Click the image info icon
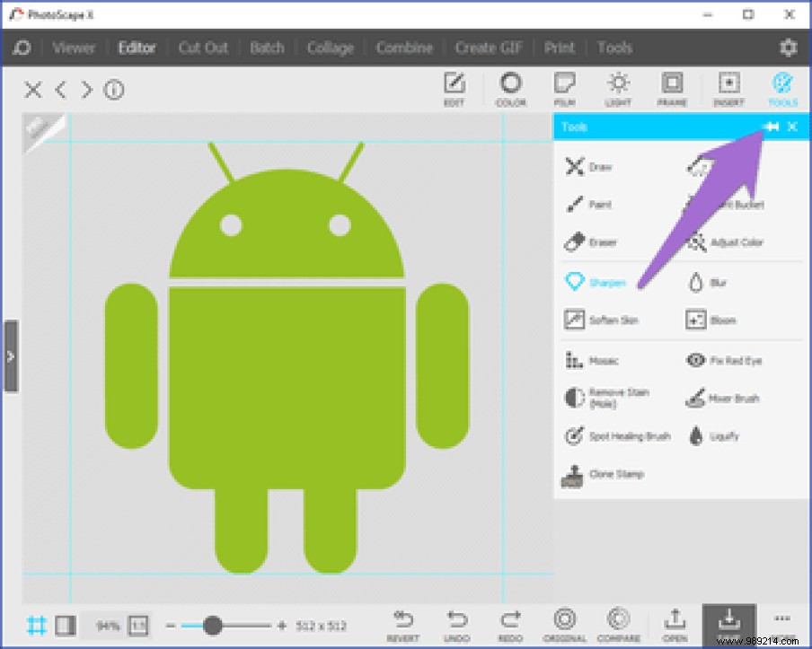The height and width of the screenshot is (649, 812). click(x=113, y=90)
